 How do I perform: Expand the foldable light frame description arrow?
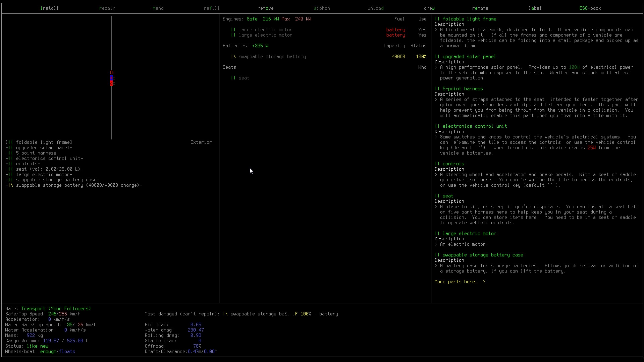point(436,30)
